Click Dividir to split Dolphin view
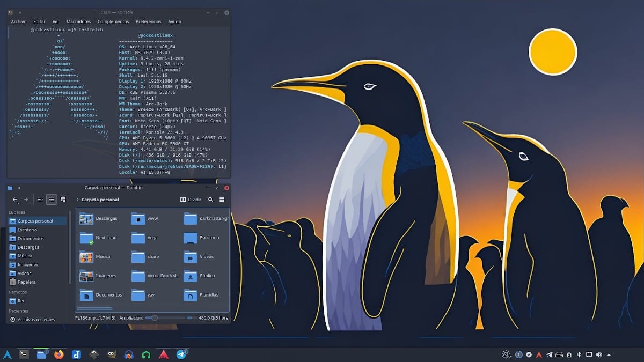644x362 pixels. (x=191, y=200)
